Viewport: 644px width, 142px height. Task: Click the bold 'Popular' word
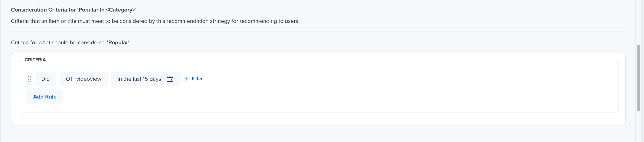[118, 42]
